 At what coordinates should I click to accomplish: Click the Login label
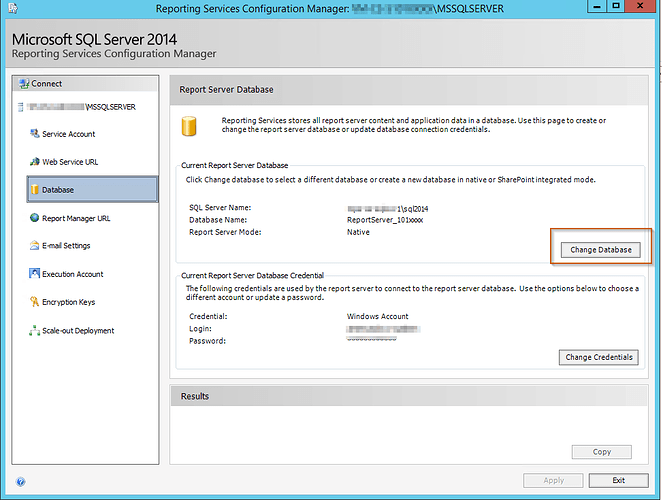point(200,329)
